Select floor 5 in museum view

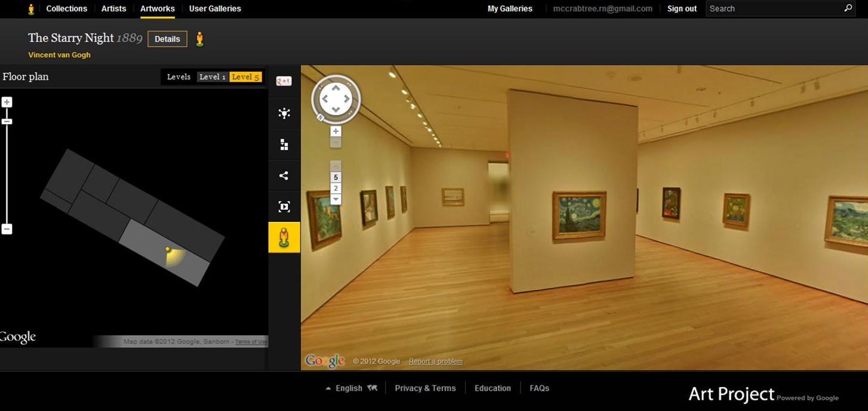click(x=335, y=177)
